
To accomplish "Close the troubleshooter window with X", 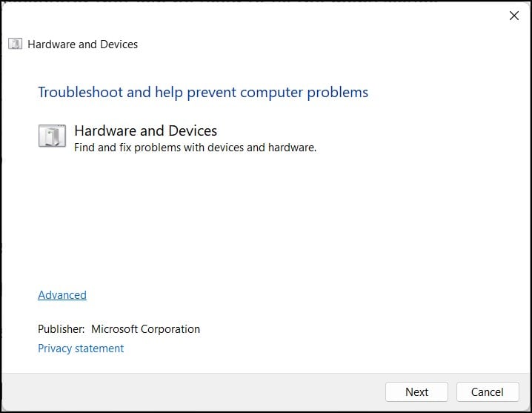I will point(514,16).
